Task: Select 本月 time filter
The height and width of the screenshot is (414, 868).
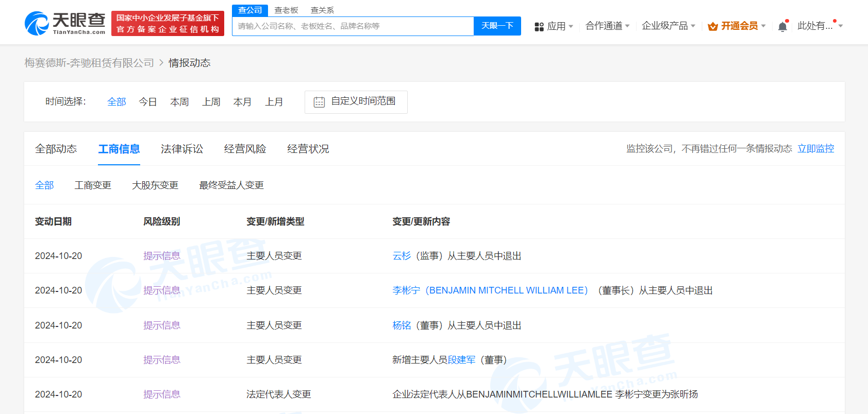Action: 242,102
